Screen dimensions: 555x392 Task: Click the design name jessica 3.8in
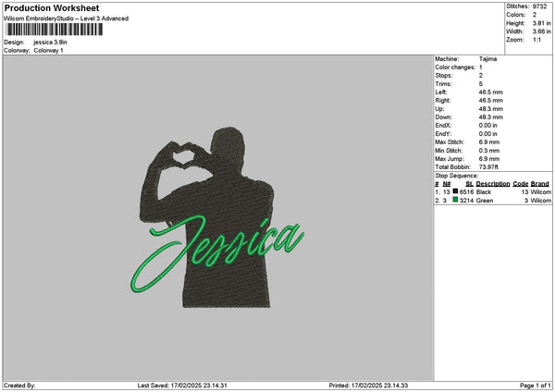50,43
